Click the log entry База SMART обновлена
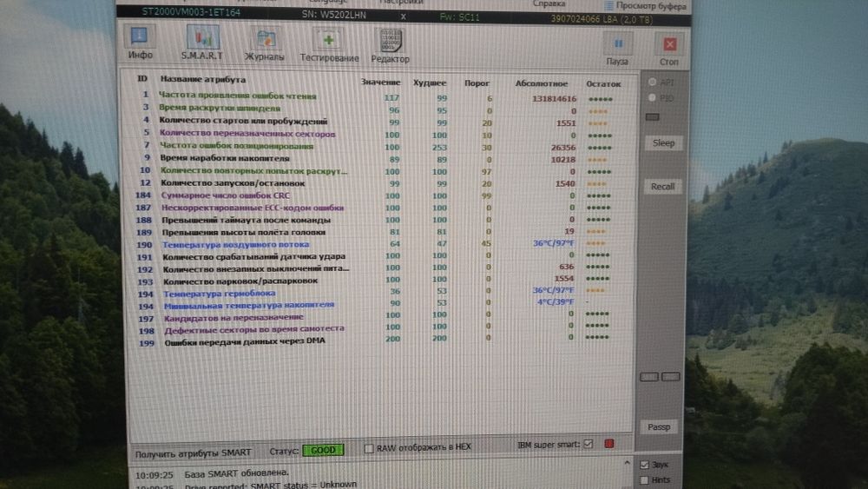Screen dimensions: 868x489 [x=237, y=473]
